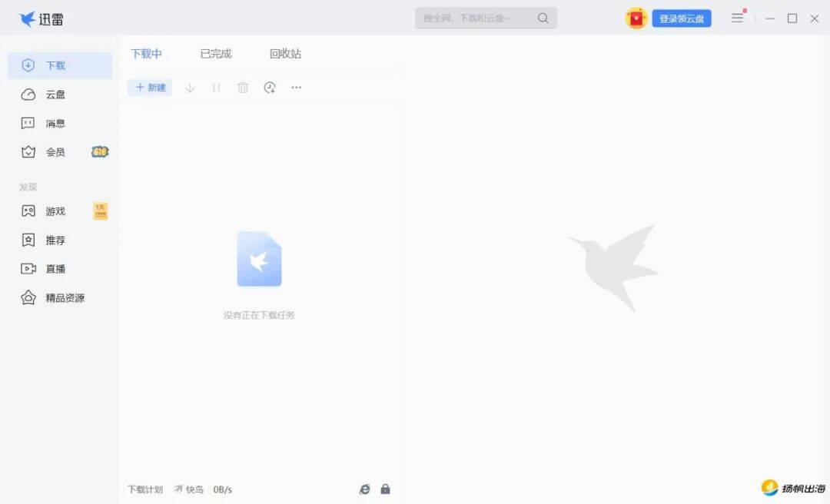Click the lock icon in status bar
Viewport: 830px width, 504px height.
click(386, 489)
